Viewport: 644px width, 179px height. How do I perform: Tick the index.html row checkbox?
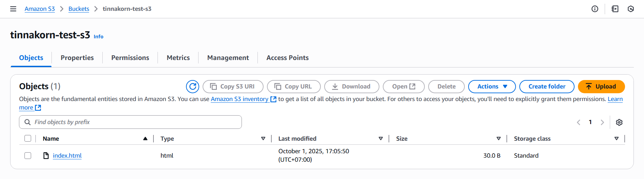pyautogui.click(x=28, y=156)
